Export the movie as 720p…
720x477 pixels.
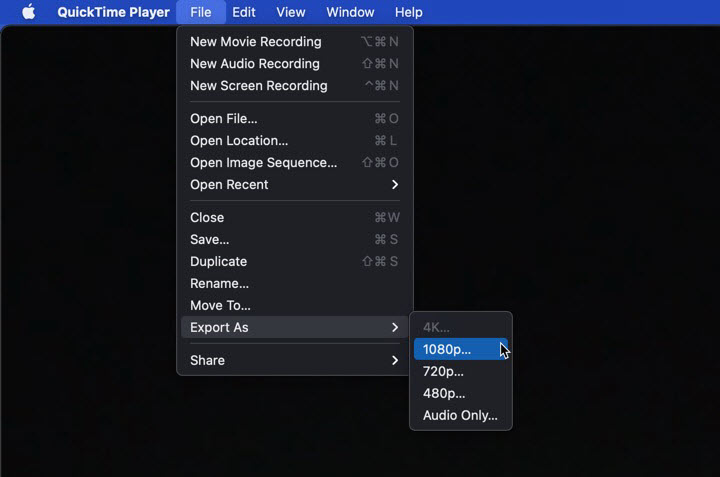pos(461,371)
